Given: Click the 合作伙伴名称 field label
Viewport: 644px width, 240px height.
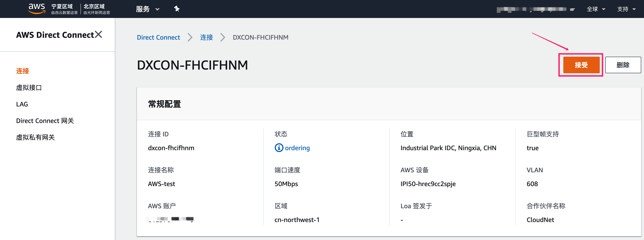Looking at the screenshot, I should (546, 206).
